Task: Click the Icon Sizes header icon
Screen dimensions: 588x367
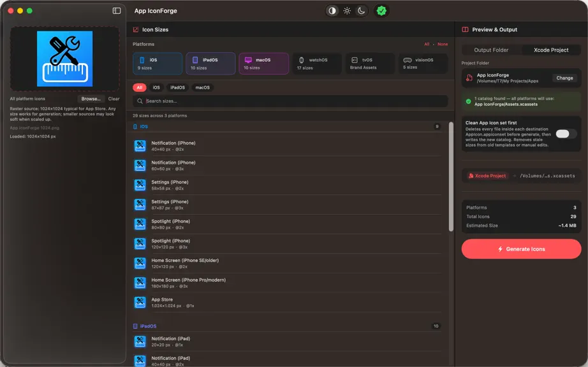Action: click(136, 29)
